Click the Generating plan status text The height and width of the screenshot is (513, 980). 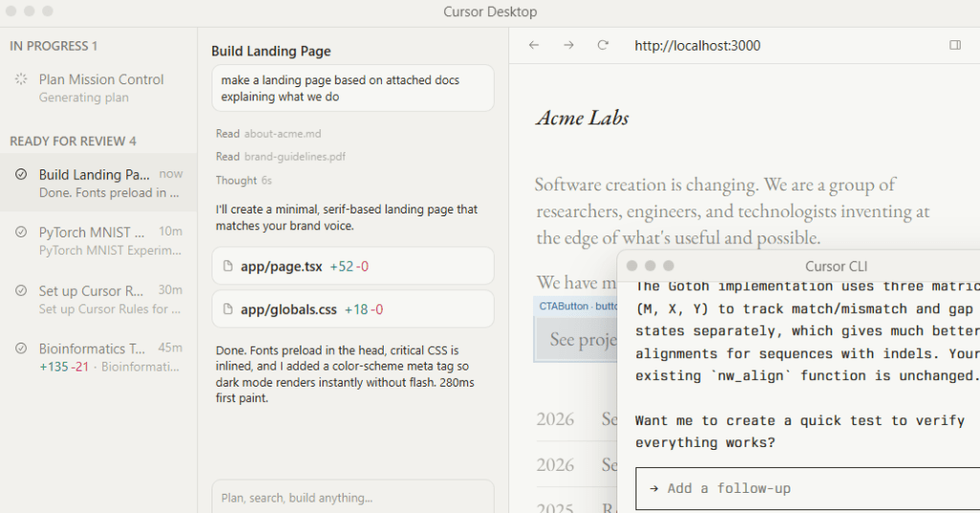(x=84, y=98)
